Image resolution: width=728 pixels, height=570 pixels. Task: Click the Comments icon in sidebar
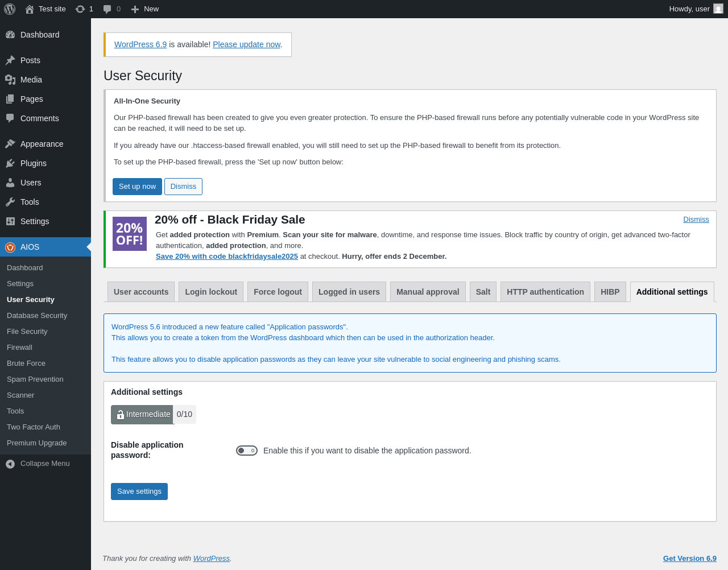click(10, 118)
